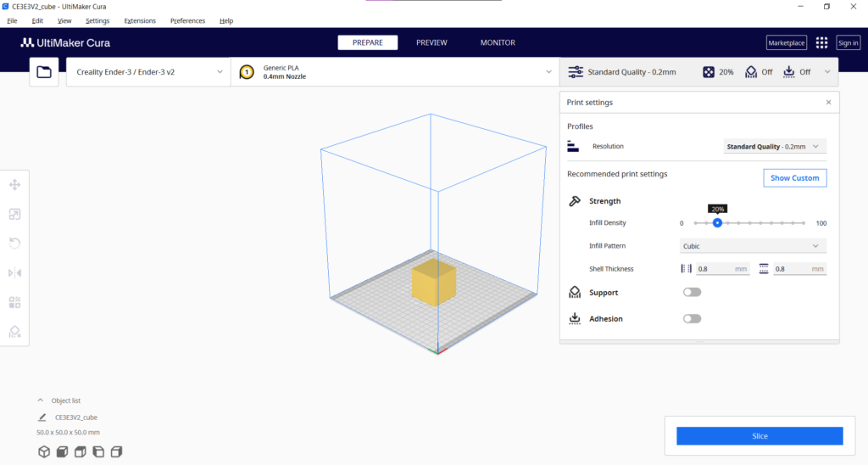Click the Sign in button

pos(848,42)
